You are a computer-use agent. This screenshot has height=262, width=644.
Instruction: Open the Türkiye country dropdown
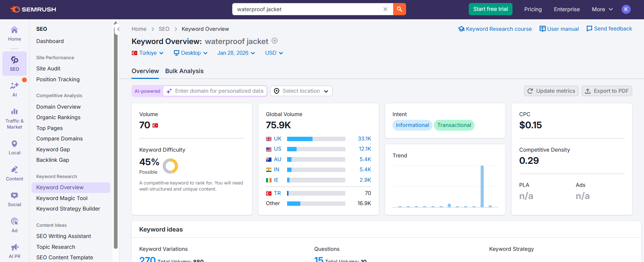click(147, 53)
